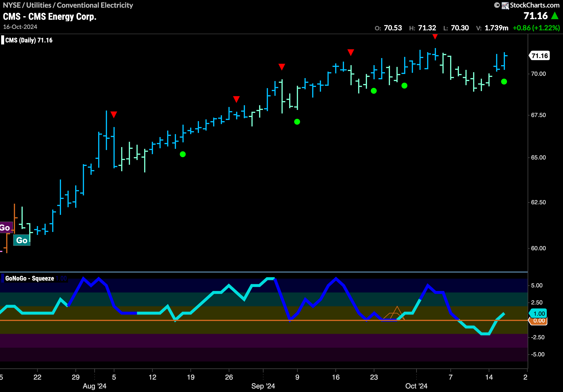Click the Oct '24 month label
The width and height of the screenshot is (563, 392).
[x=416, y=386]
